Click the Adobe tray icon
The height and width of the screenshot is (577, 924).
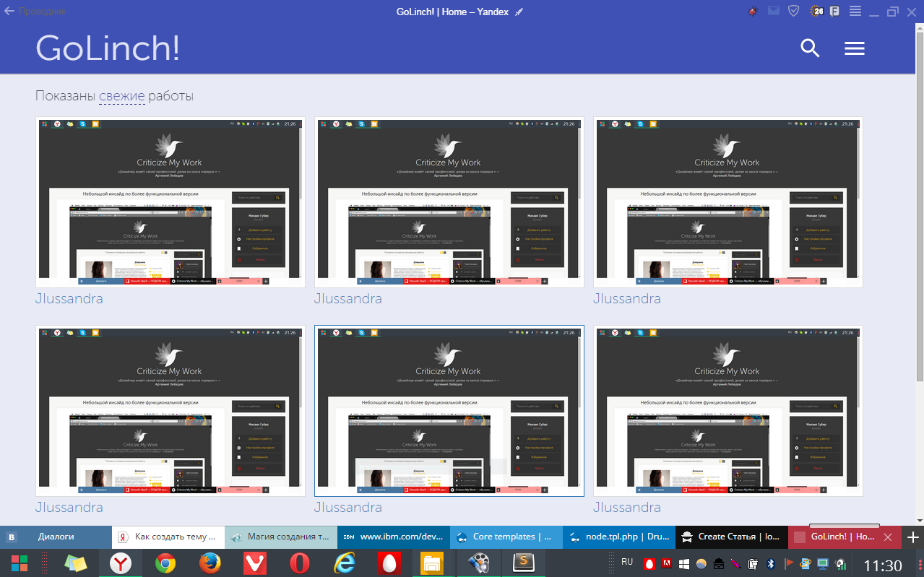[666, 563]
